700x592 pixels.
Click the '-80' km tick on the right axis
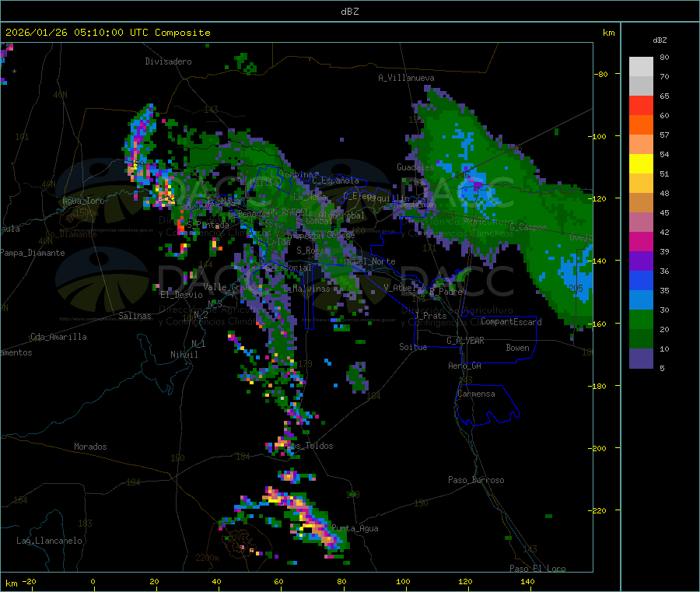coord(600,74)
